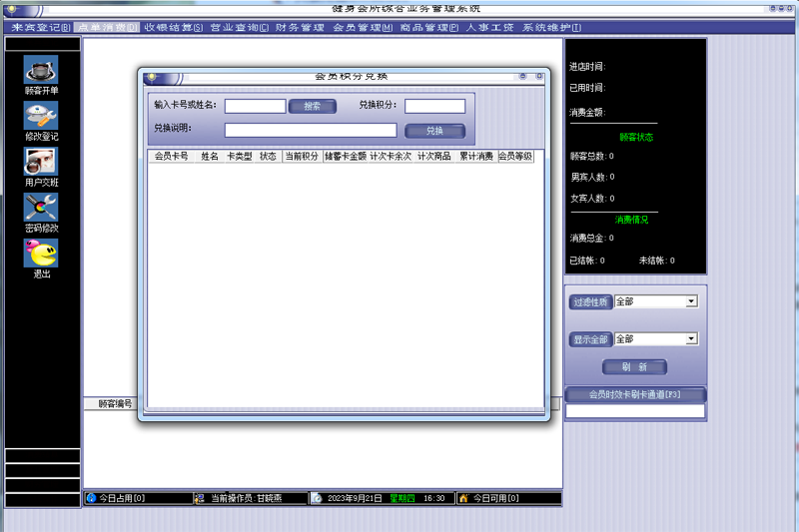Open the 密码修改 tool icon
799x532 pixels.
click(x=41, y=208)
